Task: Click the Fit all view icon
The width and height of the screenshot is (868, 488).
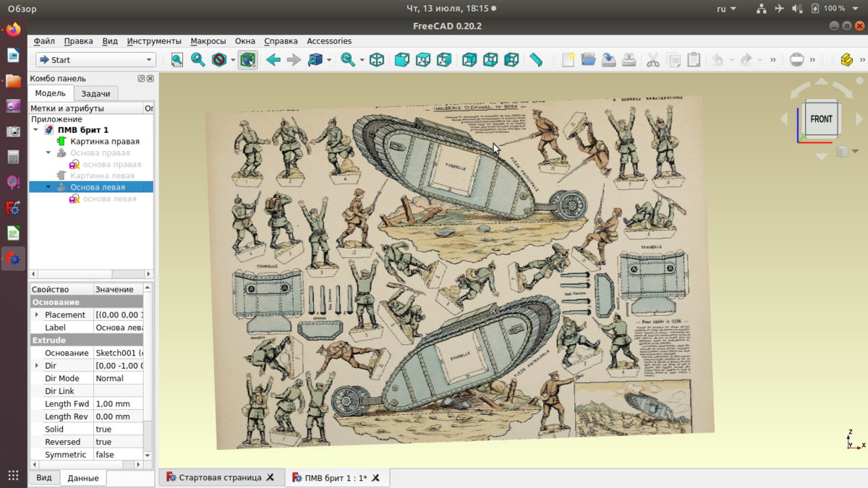Action: [x=177, y=60]
